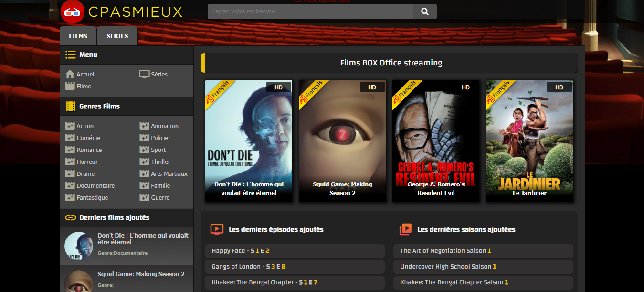Click the CPASMIEUX site title text
The width and height of the screenshot is (644, 292).
(x=136, y=11)
